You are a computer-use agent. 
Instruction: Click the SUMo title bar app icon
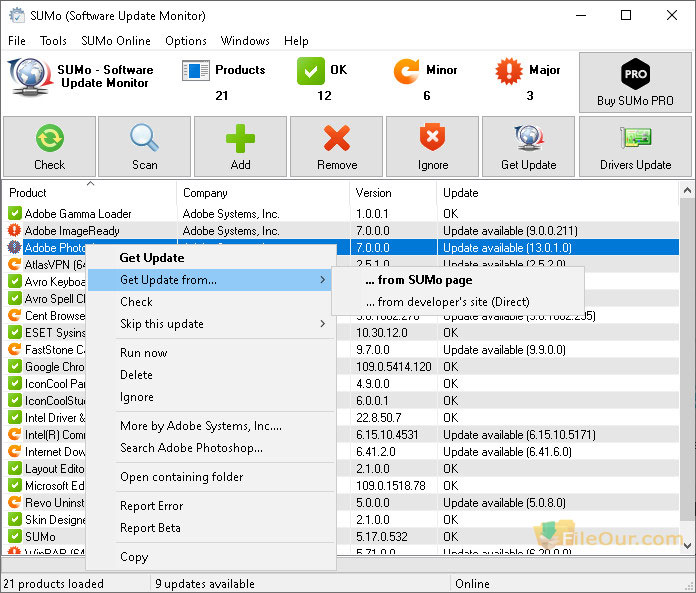(x=17, y=16)
